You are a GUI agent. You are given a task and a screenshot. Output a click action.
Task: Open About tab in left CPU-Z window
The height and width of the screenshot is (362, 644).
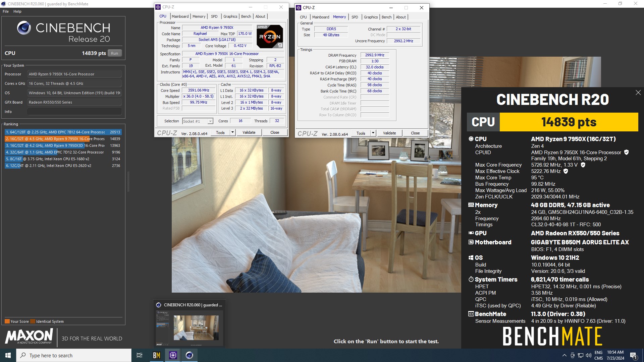260,16
